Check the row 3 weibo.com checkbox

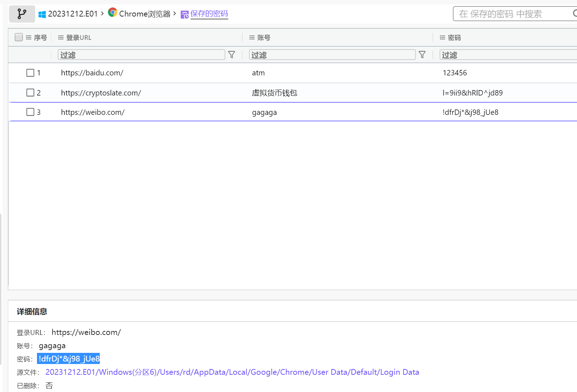[31, 112]
